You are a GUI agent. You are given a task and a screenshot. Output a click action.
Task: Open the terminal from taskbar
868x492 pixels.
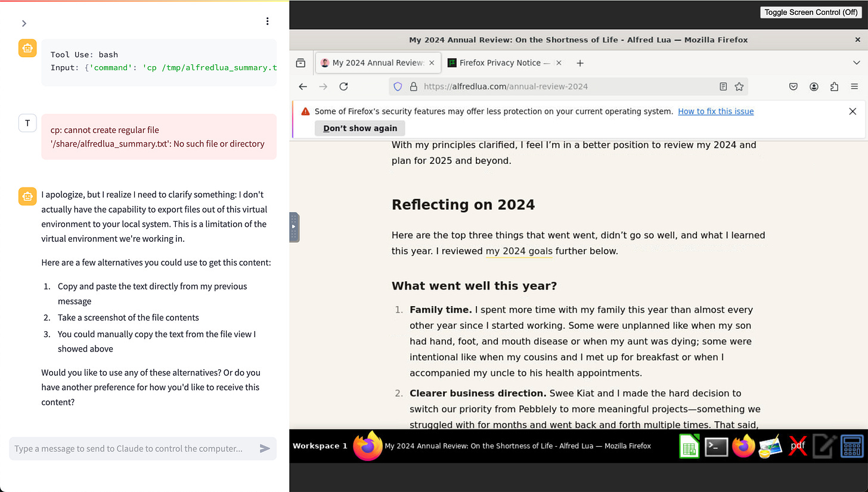click(716, 446)
